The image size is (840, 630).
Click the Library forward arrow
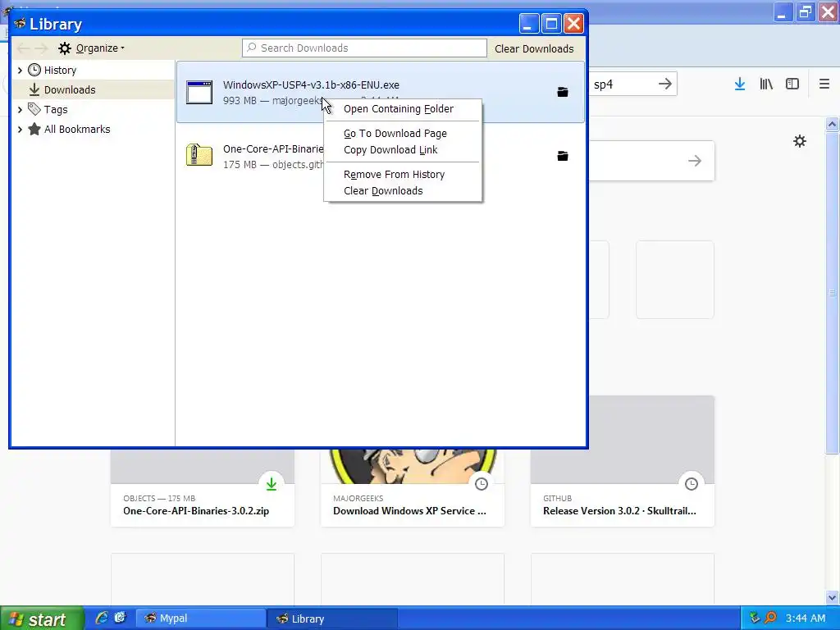click(x=41, y=48)
